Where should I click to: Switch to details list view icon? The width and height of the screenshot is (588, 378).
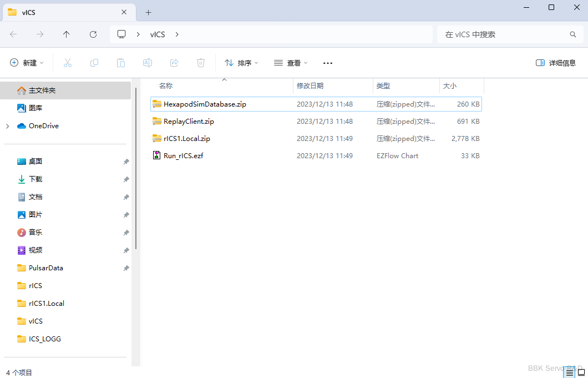tap(569, 372)
